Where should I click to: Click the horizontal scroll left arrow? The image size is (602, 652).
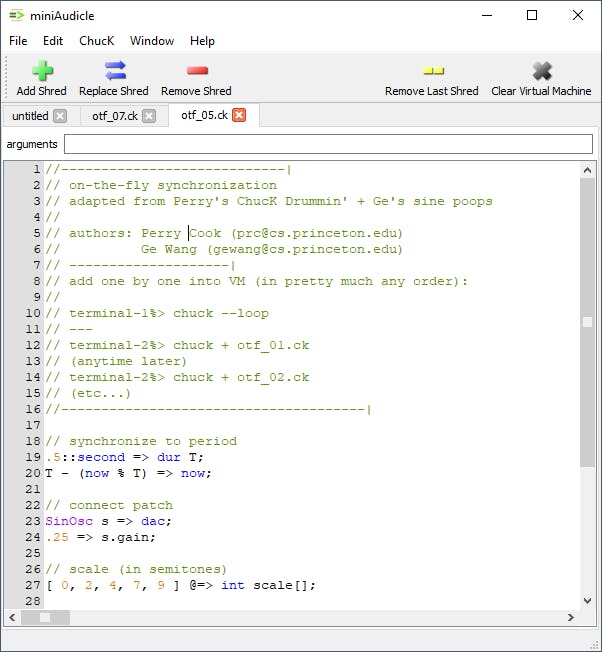pos(12,618)
